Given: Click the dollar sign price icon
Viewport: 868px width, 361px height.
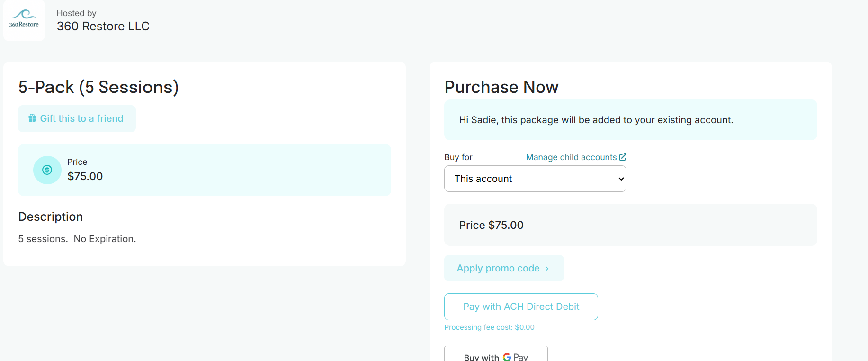Looking at the screenshot, I should [47, 170].
